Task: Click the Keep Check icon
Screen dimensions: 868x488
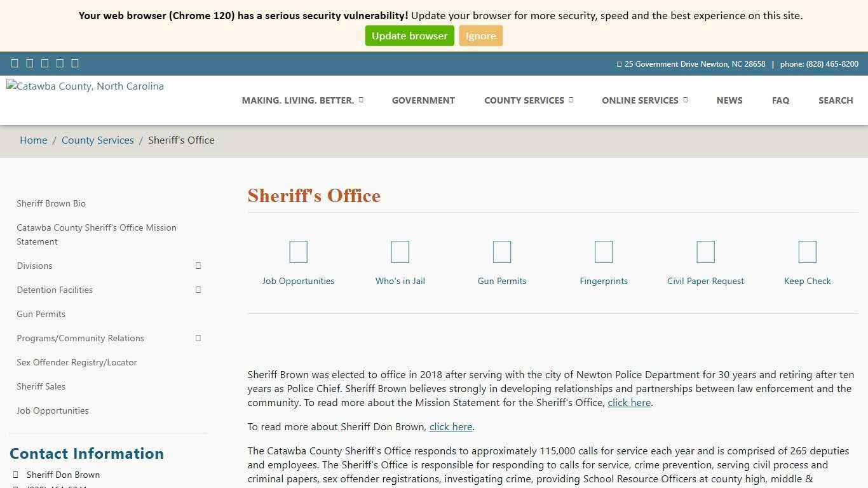Action: point(807,252)
